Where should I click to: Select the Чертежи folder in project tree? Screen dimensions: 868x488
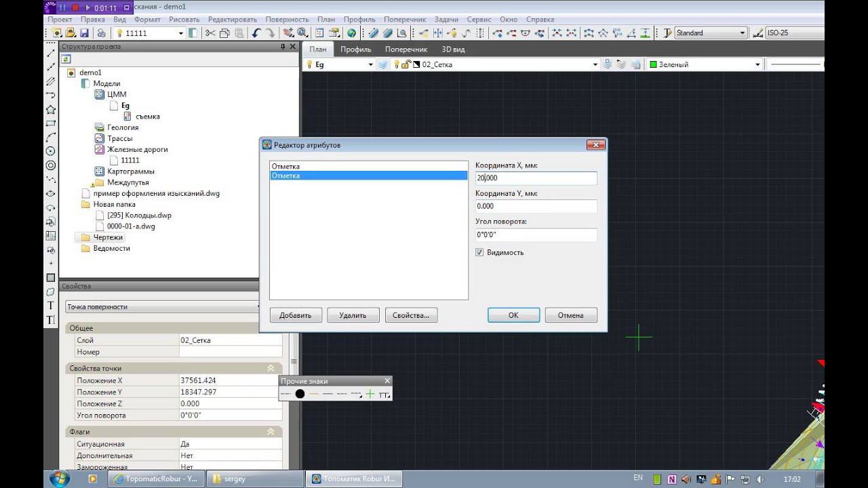tap(108, 237)
